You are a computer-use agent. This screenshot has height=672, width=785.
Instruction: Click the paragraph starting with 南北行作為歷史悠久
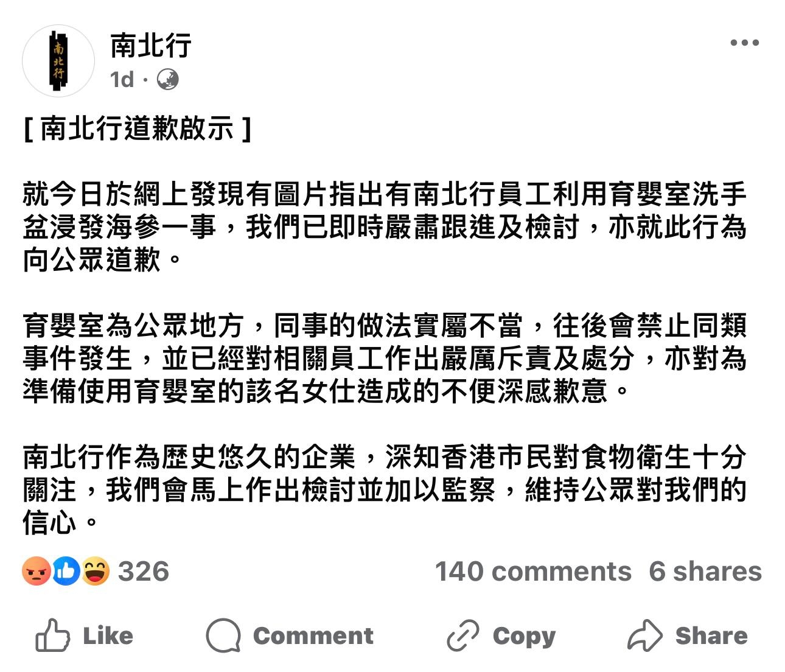click(385, 490)
